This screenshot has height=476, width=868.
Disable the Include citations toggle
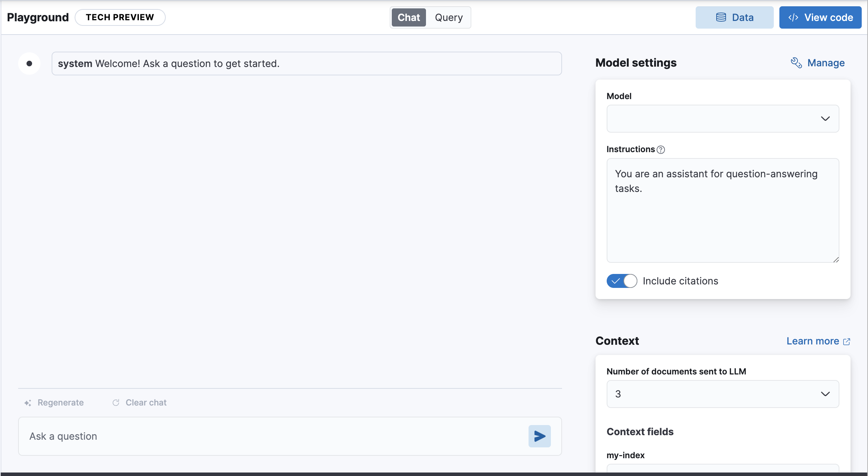[x=621, y=281]
